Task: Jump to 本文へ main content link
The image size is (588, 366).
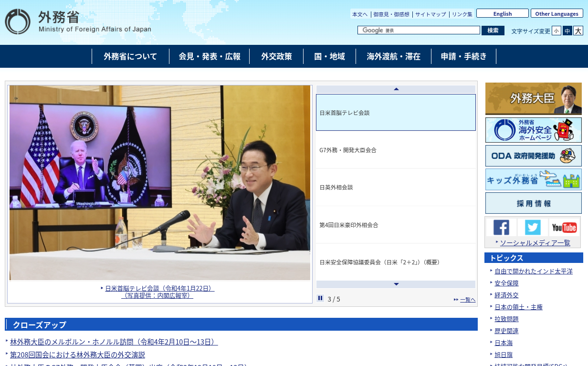Action: coord(360,14)
